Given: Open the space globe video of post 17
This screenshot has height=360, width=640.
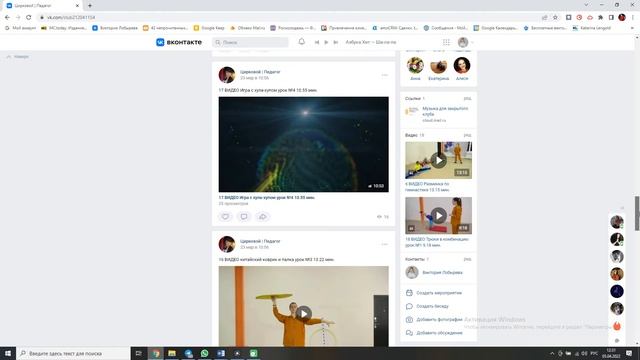Looking at the screenshot, I should tap(304, 144).
